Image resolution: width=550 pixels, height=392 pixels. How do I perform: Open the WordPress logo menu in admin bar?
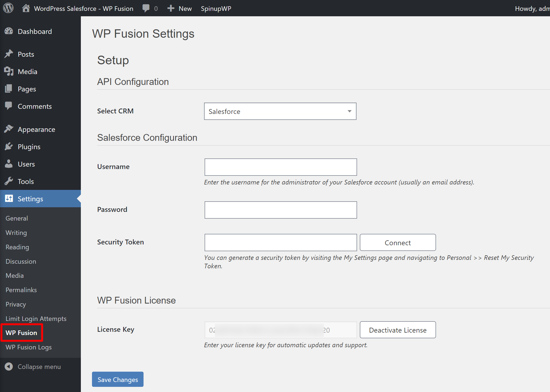(x=8, y=8)
